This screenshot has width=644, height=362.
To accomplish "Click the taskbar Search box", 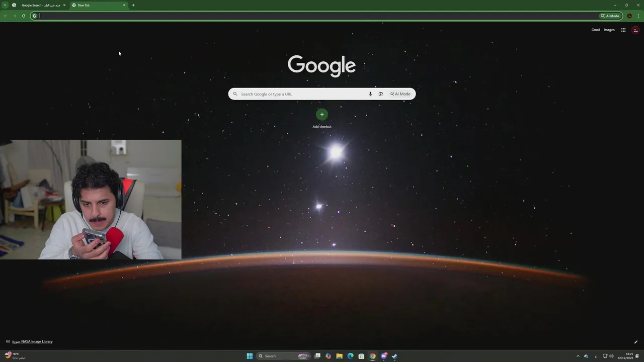I will [284, 356].
